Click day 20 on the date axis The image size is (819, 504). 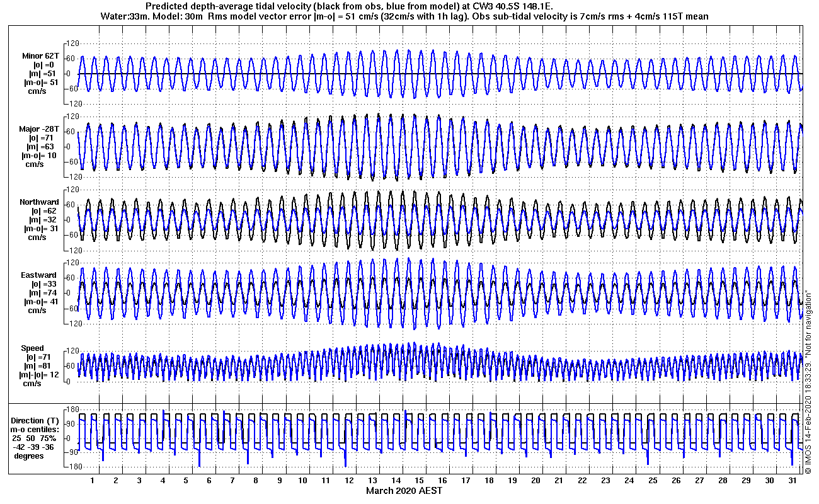pos(535,481)
